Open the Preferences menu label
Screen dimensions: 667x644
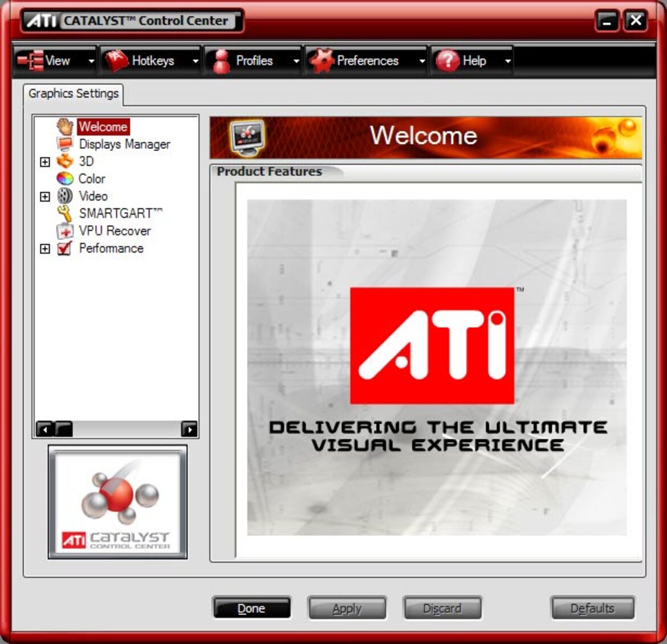[x=368, y=61]
